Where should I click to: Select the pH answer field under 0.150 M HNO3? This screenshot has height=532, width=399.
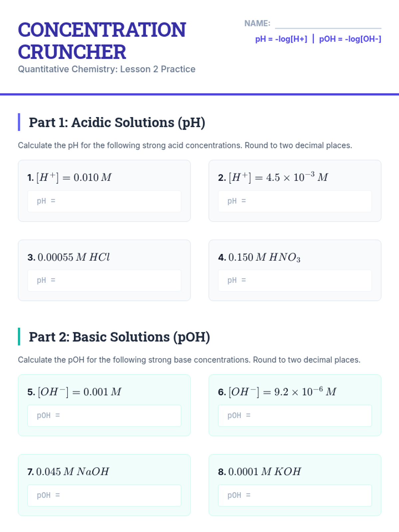295,281
